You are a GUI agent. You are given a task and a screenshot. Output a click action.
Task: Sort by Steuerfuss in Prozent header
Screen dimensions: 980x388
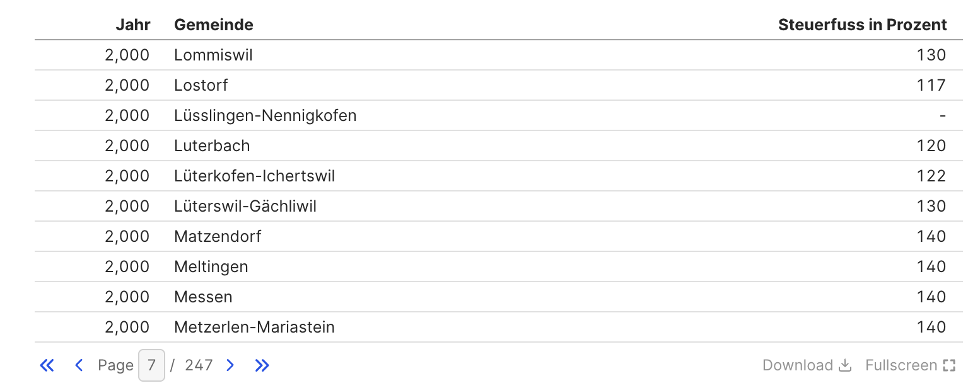coord(862,25)
